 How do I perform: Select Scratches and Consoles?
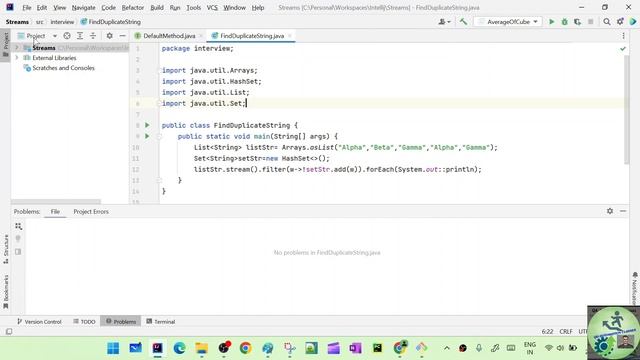point(63,68)
